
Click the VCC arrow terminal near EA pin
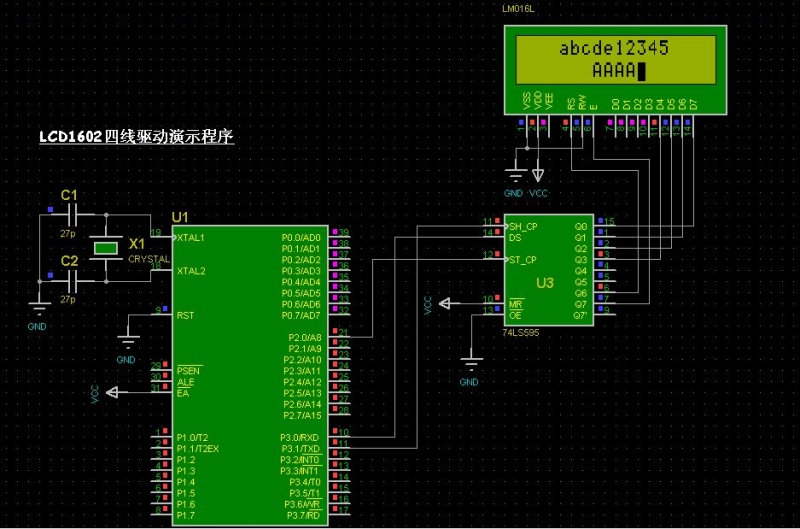[112, 392]
